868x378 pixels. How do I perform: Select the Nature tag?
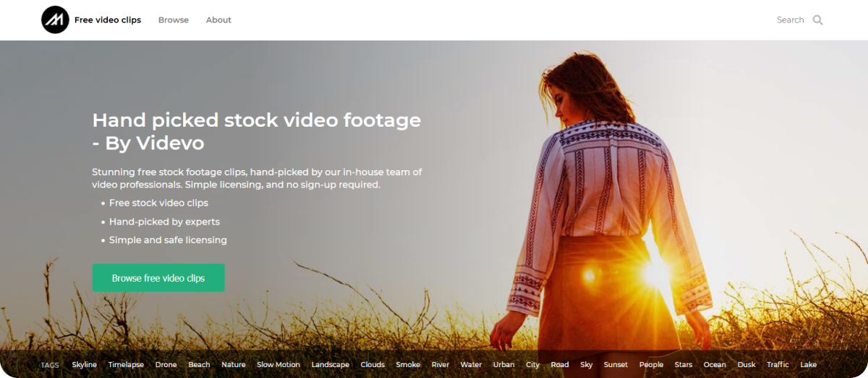tap(234, 365)
